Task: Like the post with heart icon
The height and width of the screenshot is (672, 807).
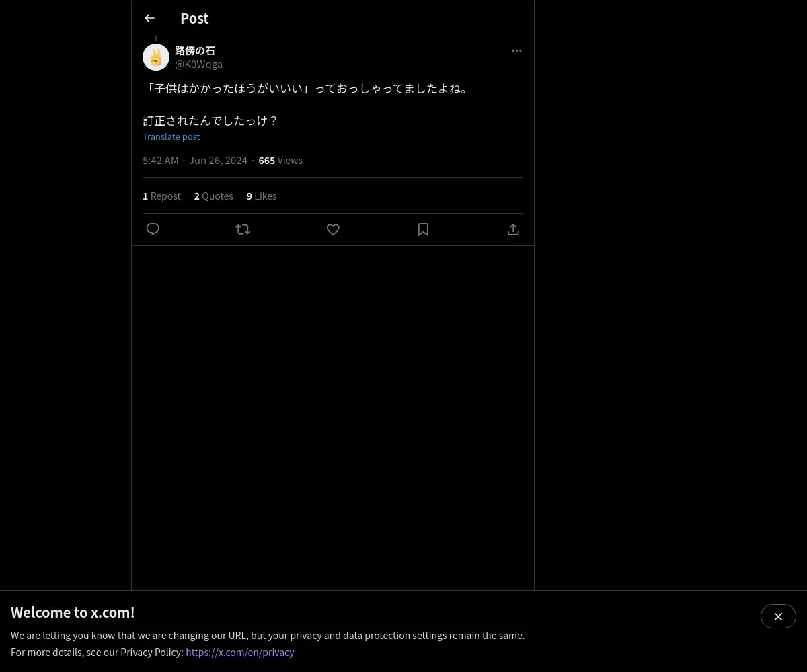Action: click(333, 229)
